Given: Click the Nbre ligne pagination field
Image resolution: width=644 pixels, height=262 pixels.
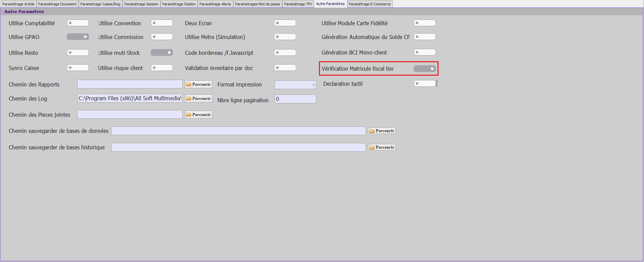Looking at the screenshot, I should click(295, 99).
